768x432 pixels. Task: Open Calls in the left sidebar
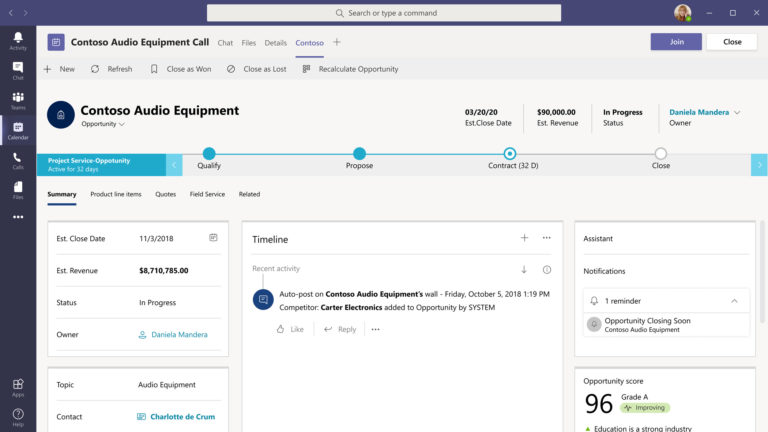click(18, 161)
